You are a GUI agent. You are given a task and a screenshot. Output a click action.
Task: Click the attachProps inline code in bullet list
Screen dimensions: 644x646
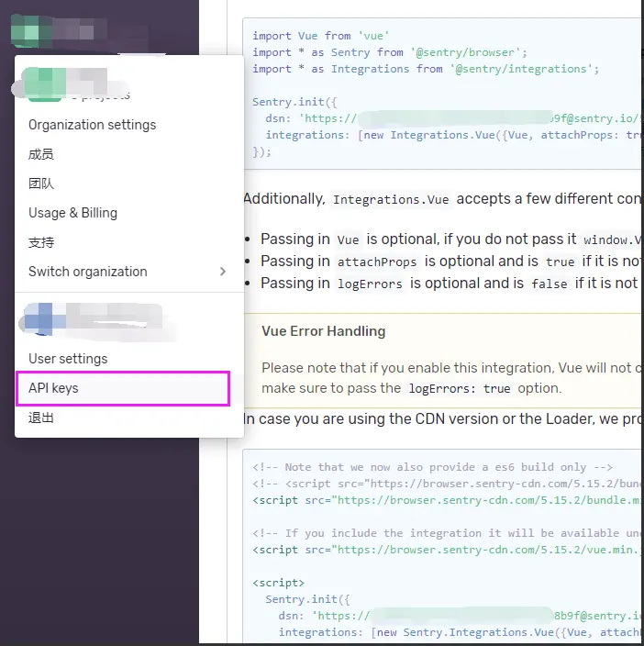point(377,262)
